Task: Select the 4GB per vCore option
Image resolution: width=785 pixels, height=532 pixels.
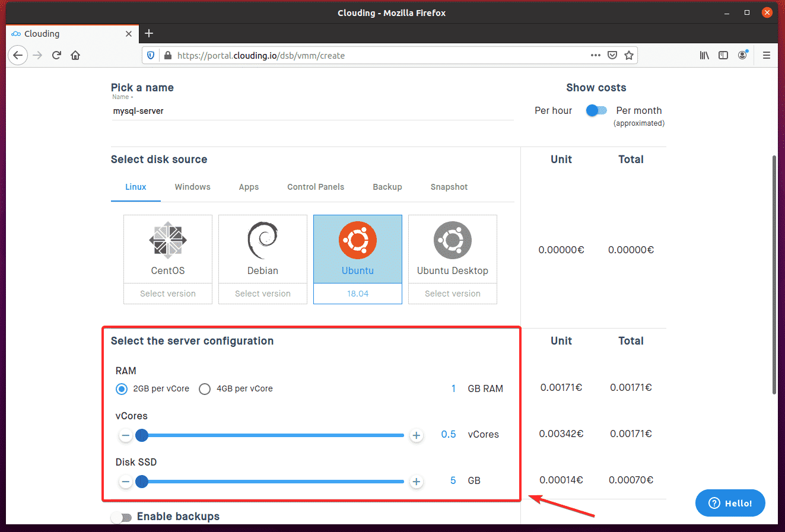Action: pyautogui.click(x=205, y=389)
